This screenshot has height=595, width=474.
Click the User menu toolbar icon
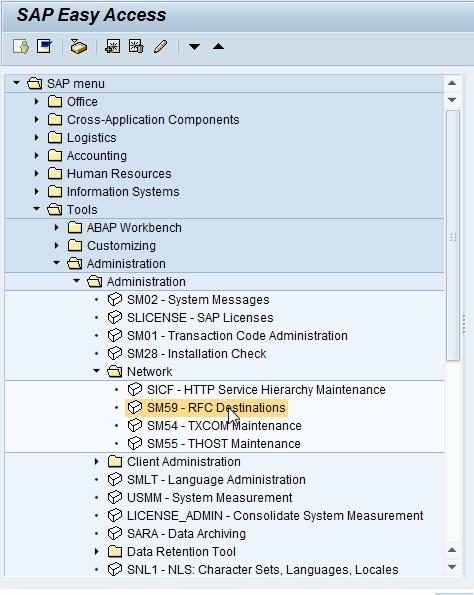(x=20, y=47)
